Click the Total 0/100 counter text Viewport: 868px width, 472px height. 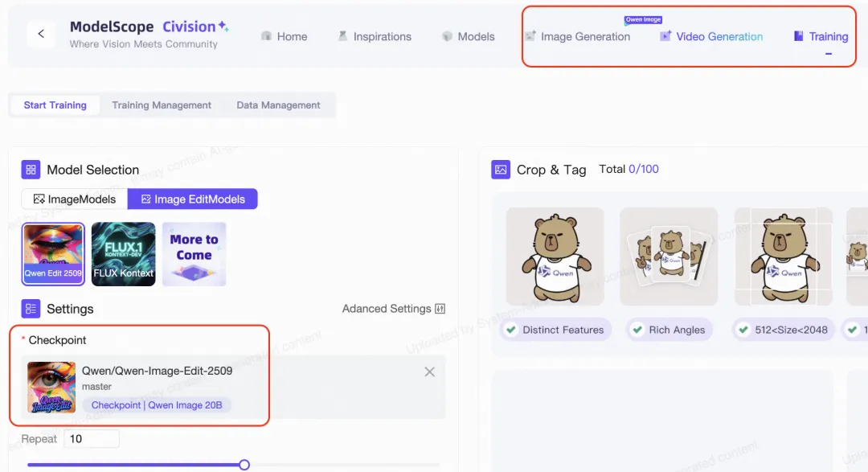pos(628,169)
